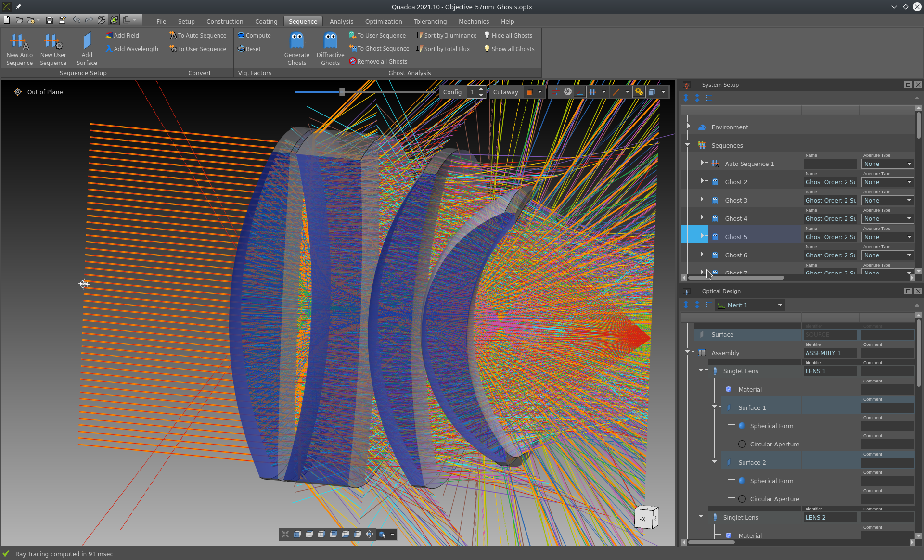Open Aperture Type dropdown for Ghost 5
The image size is (924, 560).
pos(887,237)
